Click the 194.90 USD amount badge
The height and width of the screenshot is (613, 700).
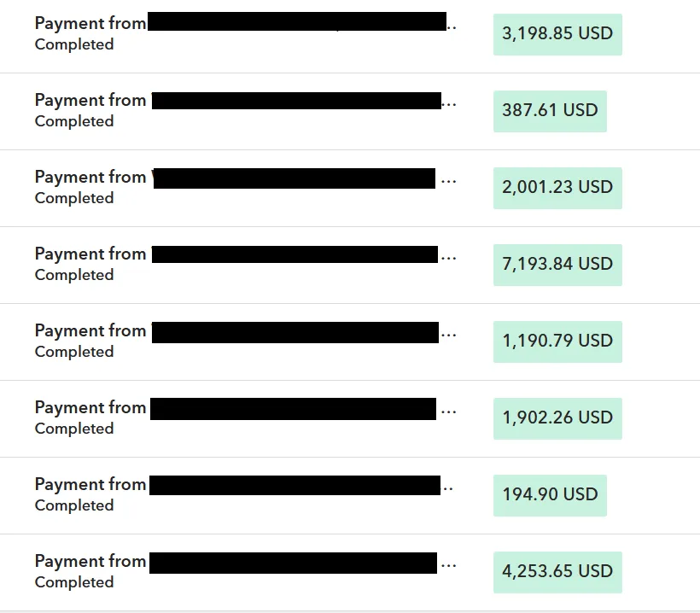tap(550, 495)
